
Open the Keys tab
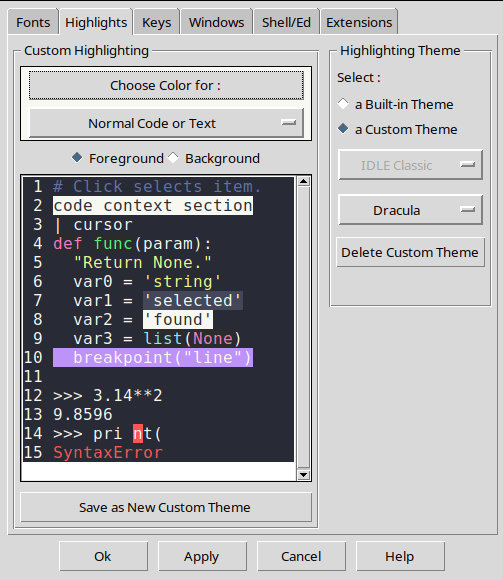(156, 22)
